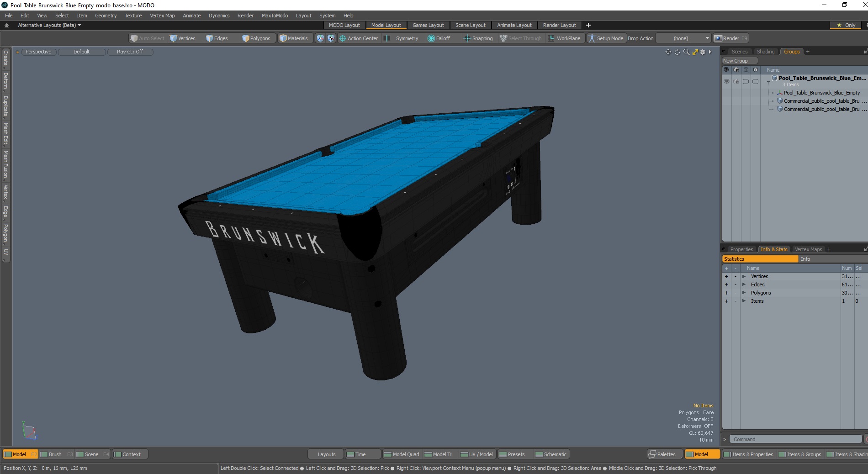Expand the Vertices statistics row
Viewport: 868px width, 474px height.
click(744, 276)
